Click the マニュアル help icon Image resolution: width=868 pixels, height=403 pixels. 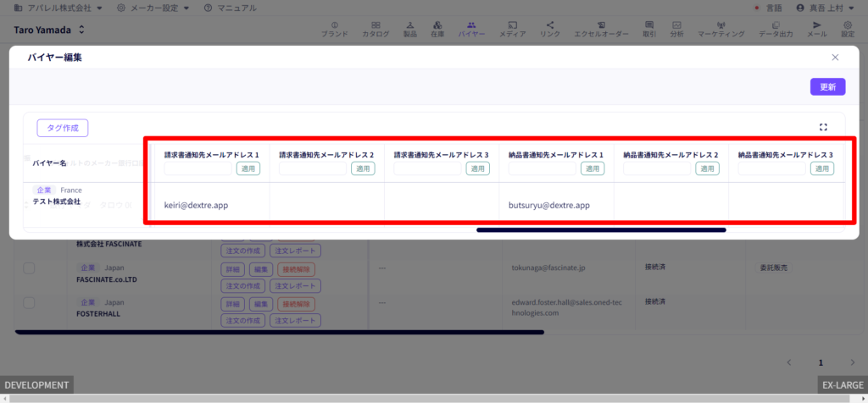209,8
